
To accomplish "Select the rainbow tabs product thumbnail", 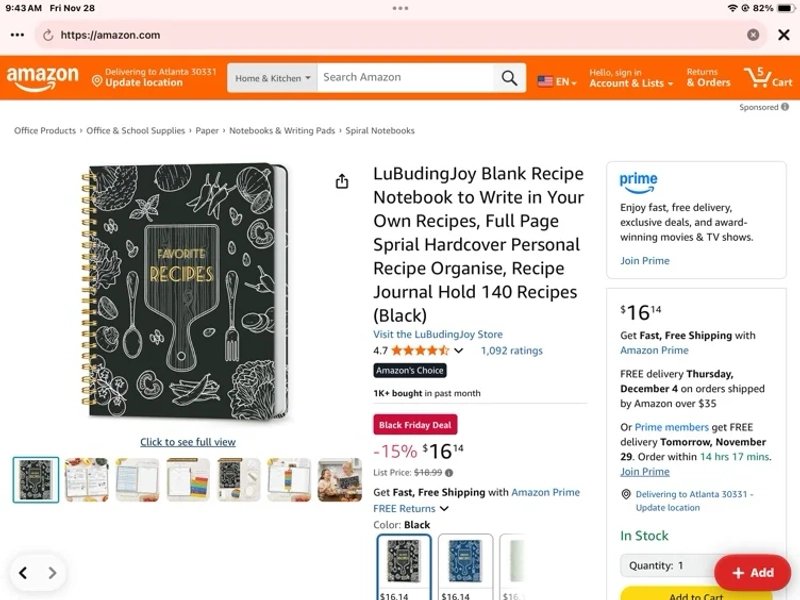I will click(x=188, y=480).
